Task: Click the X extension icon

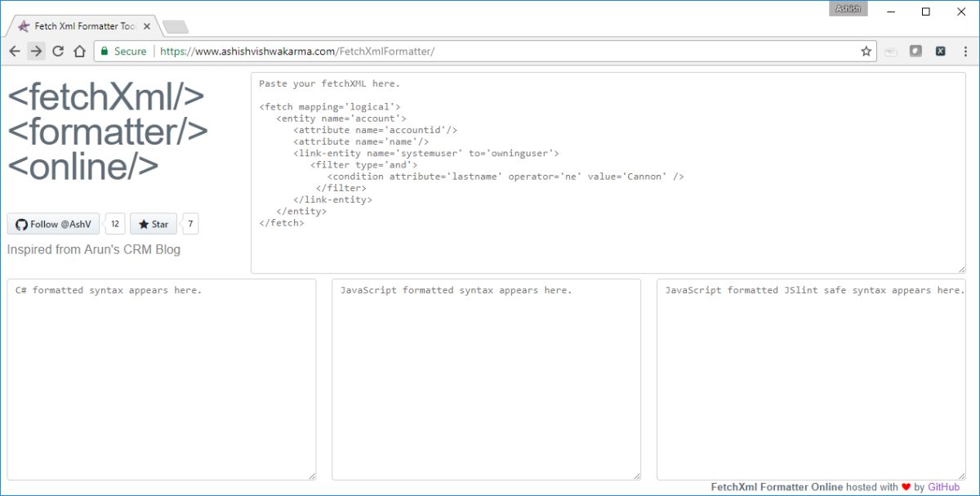Action: click(940, 51)
